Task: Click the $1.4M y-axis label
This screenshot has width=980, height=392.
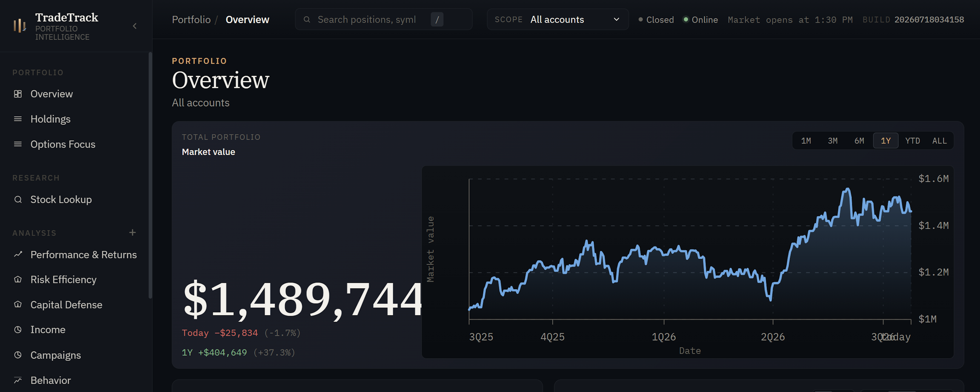Action: click(x=934, y=226)
